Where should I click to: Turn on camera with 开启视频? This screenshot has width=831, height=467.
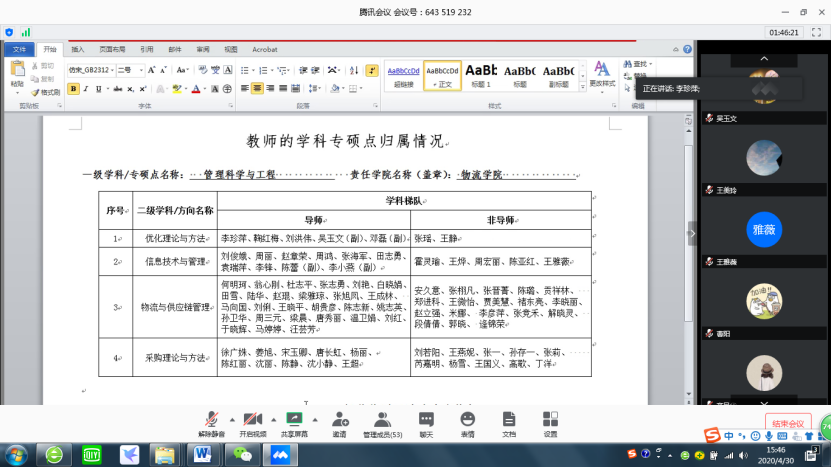pos(252,421)
